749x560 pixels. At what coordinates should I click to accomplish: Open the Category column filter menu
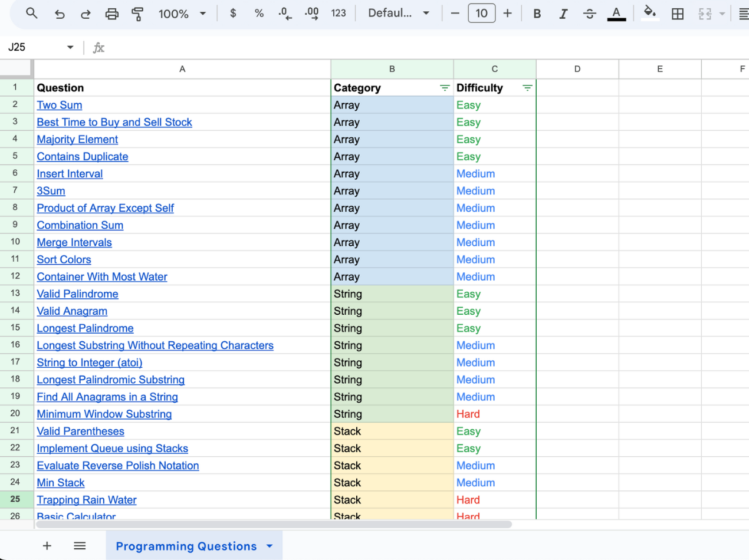coord(444,88)
